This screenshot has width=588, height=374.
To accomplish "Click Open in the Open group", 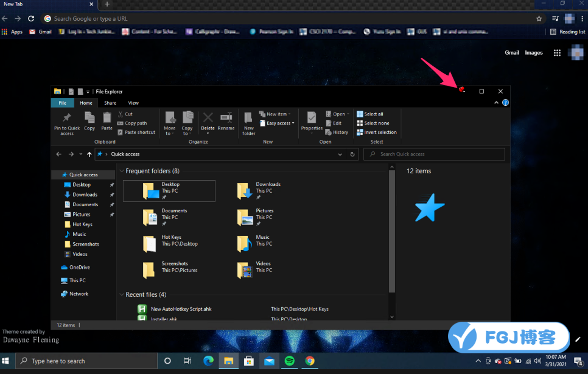I will [x=337, y=114].
